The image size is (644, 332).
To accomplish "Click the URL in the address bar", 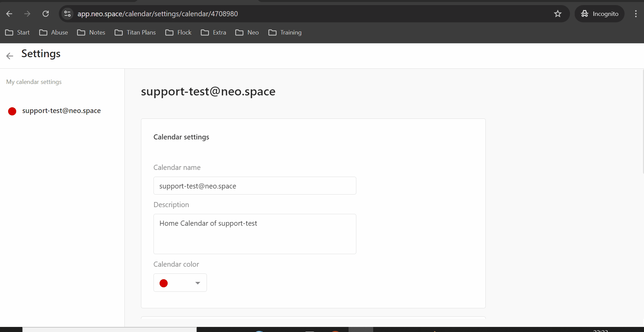I will tap(158, 14).
